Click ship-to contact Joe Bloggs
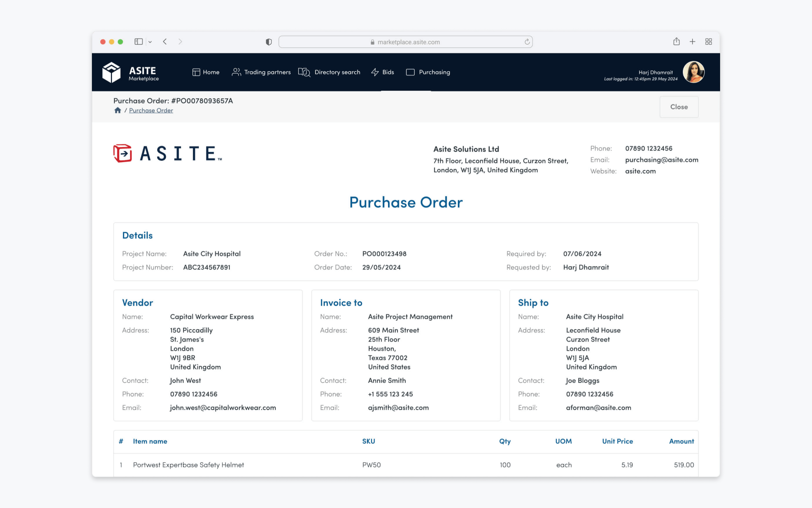 (582, 381)
